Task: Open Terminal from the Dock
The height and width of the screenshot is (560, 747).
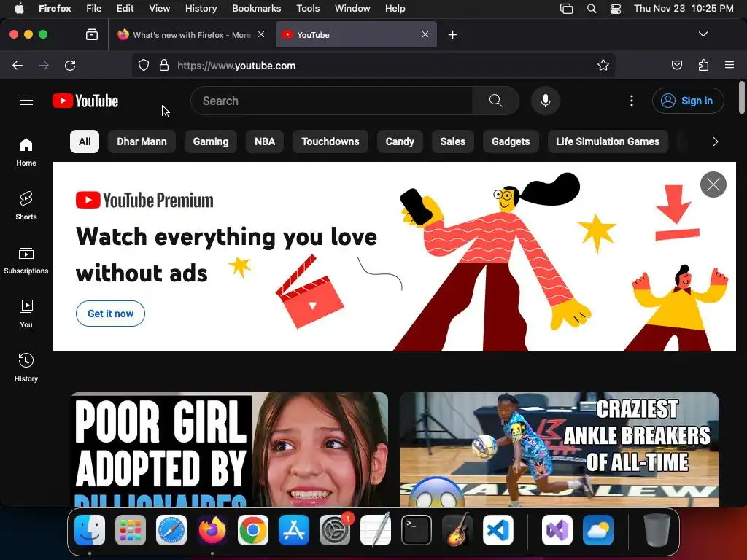Action: click(416, 530)
